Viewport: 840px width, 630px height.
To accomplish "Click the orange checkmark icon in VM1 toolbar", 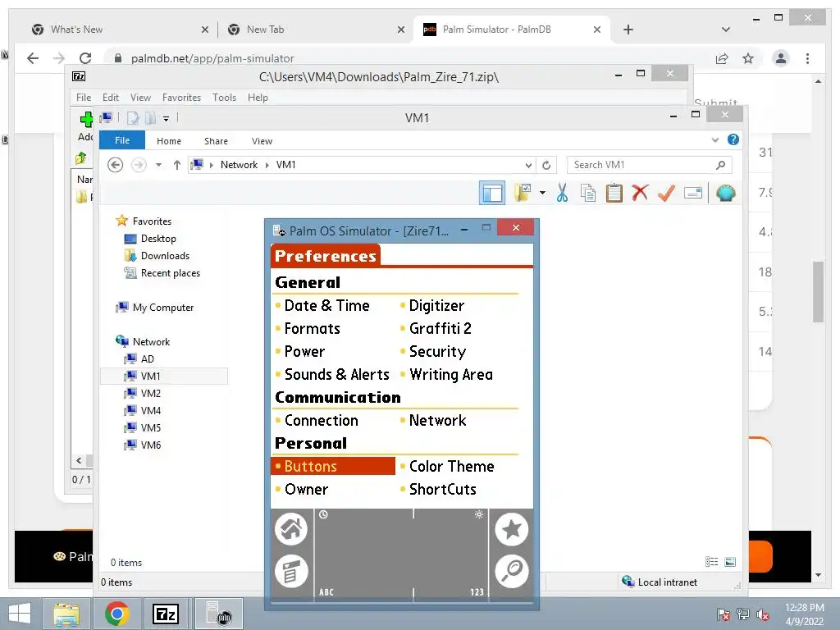I will tap(666, 193).
